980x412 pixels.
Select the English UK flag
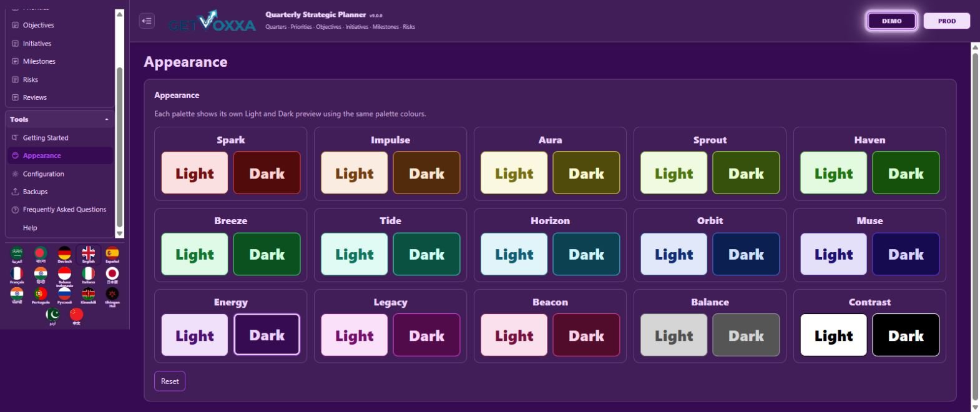click(89, 254)
